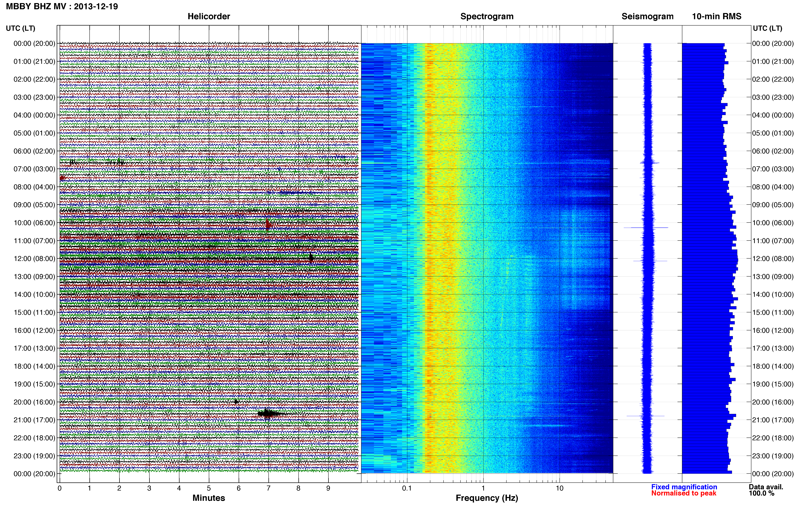Click the right '10:00 (06:00)' time label
Screen dimensions: 812x508
773,223
